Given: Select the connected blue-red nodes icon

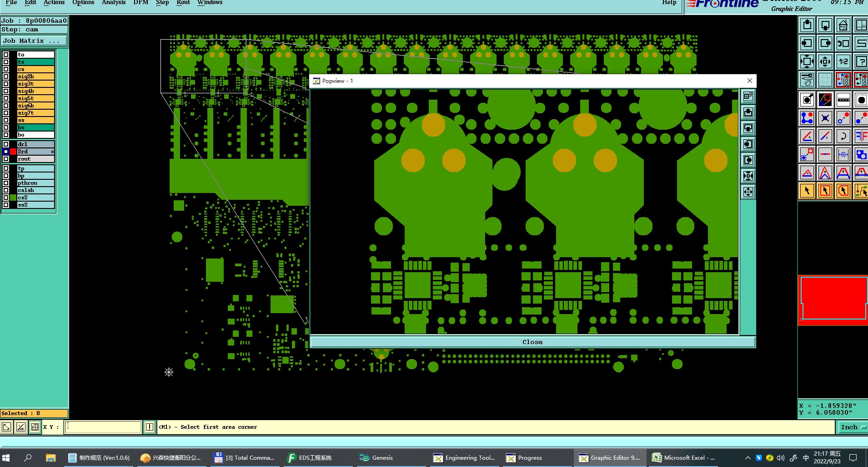Looking at the screenshot, I should (807, 118).
